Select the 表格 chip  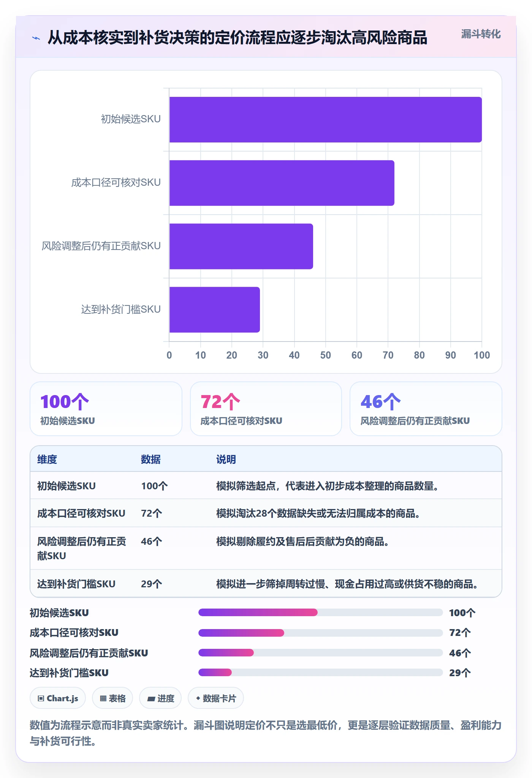coord(112,698)
